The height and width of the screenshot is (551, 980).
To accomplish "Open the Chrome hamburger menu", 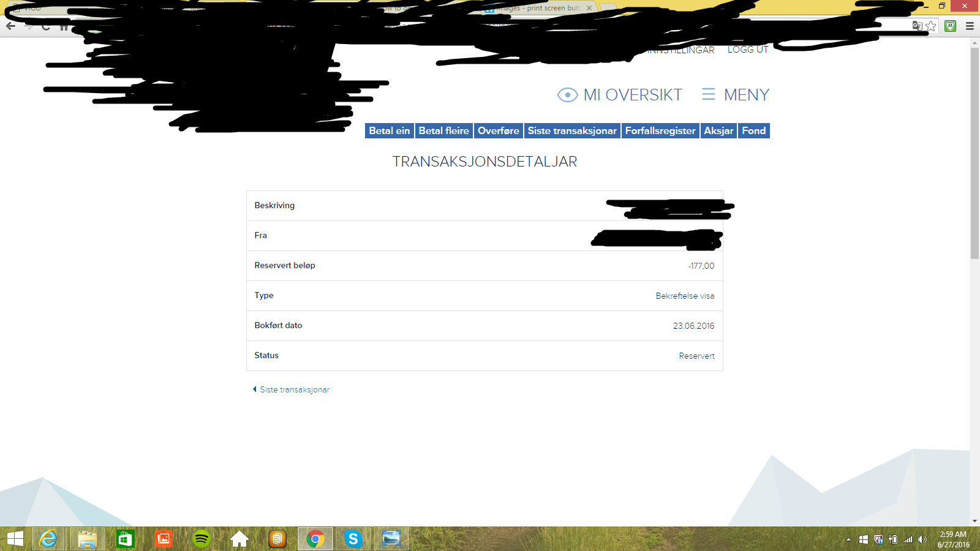I will (970, 26).
